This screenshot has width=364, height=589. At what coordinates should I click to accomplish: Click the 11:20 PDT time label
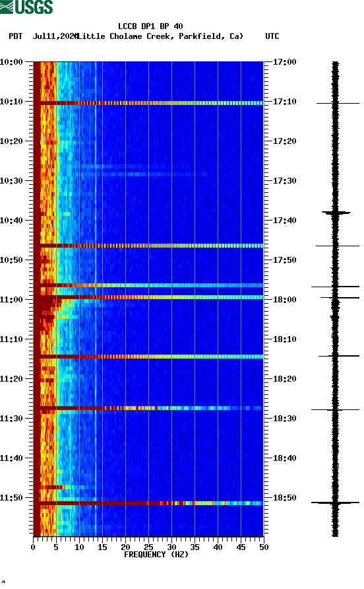pos(11,379)
